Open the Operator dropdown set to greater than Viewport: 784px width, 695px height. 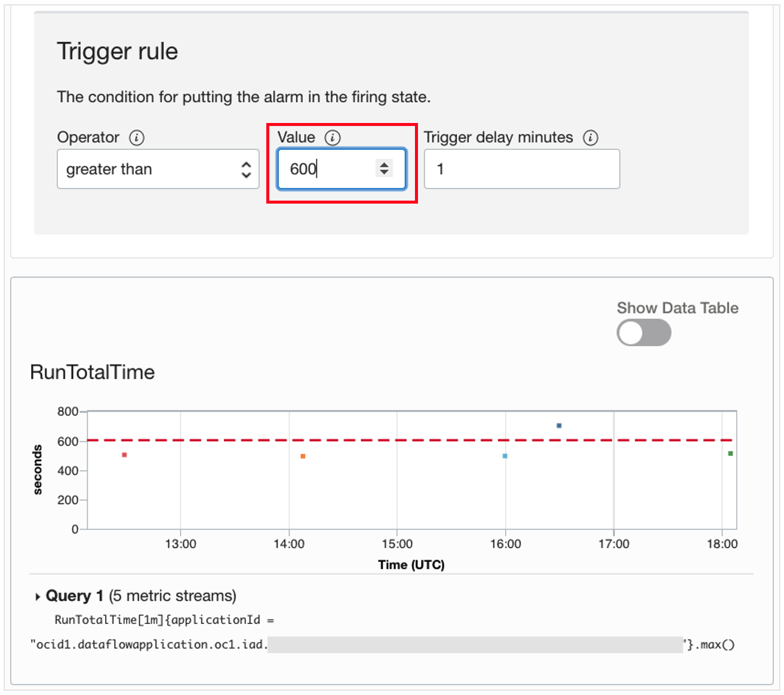[158, 169]
